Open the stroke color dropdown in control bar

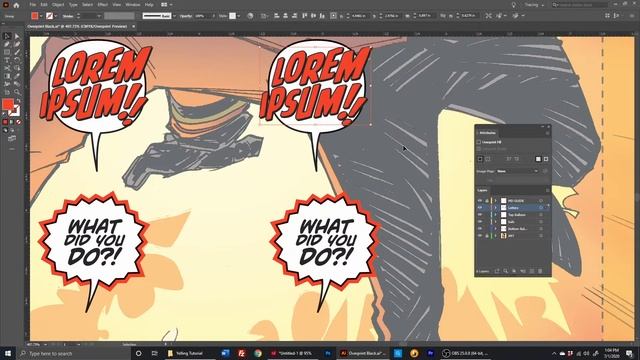point(56,16)
